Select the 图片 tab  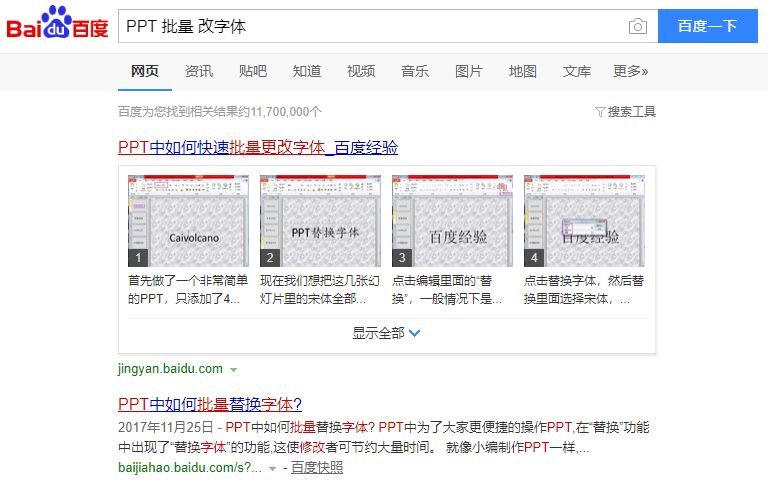(x=469, y=72)
